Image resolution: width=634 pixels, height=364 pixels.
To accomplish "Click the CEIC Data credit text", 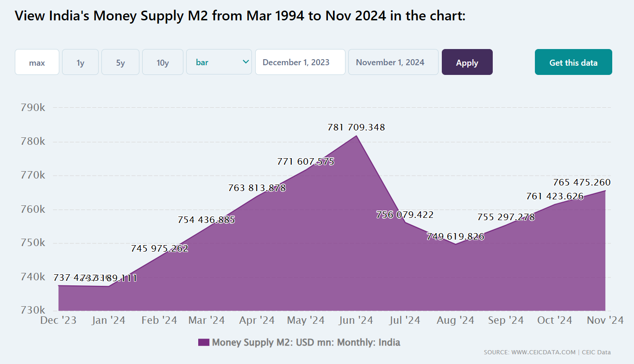I will tap(596, 352).
